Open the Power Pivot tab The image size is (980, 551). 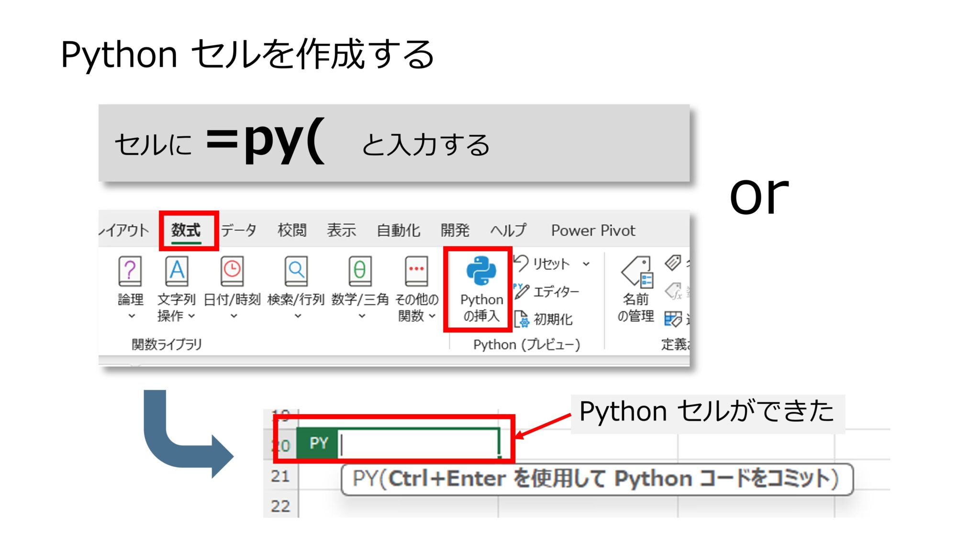click(593, 231)
